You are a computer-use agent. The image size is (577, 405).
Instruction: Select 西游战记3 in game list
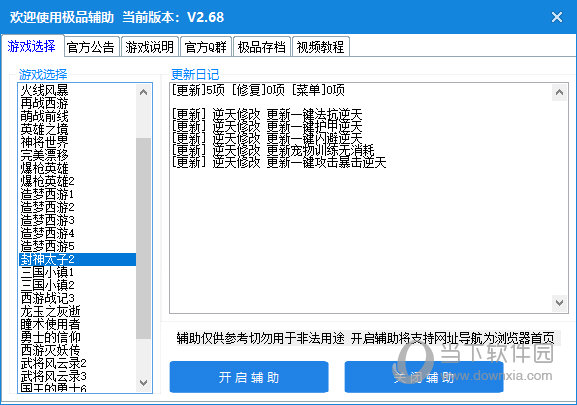(77, 298)
